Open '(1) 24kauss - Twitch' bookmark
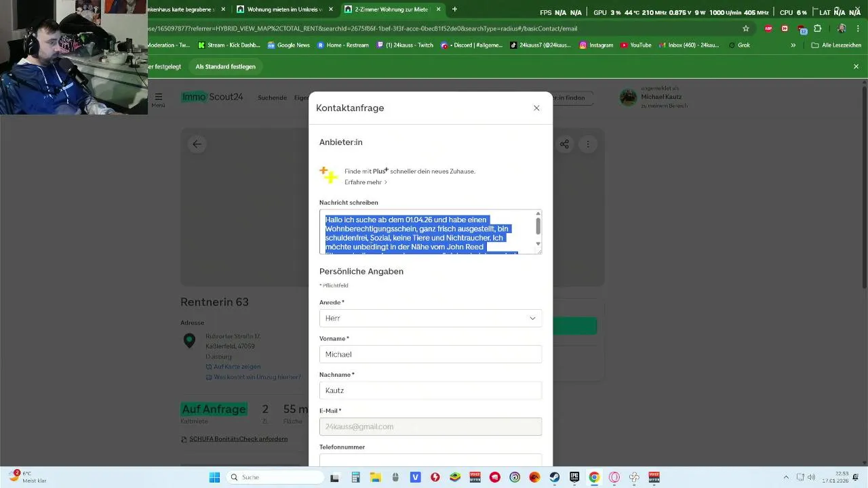 pyautogui.click(x=404, y=45)
